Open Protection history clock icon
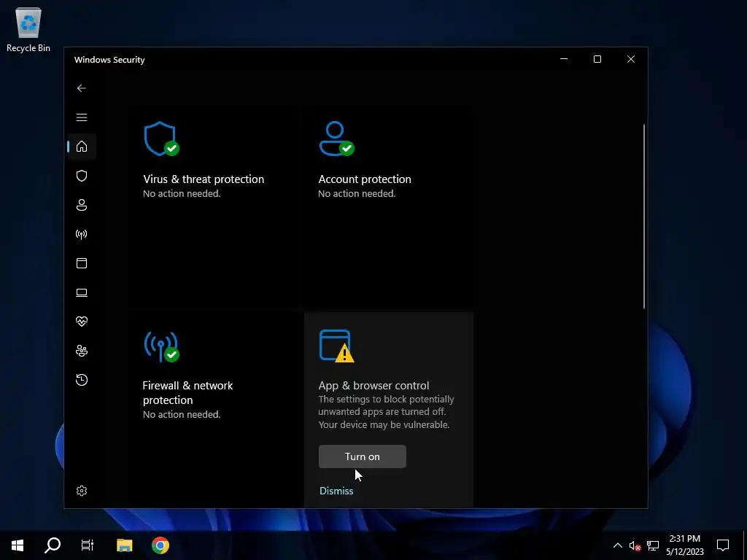Screen dimensions: 747x560 (x=82, y=379)
